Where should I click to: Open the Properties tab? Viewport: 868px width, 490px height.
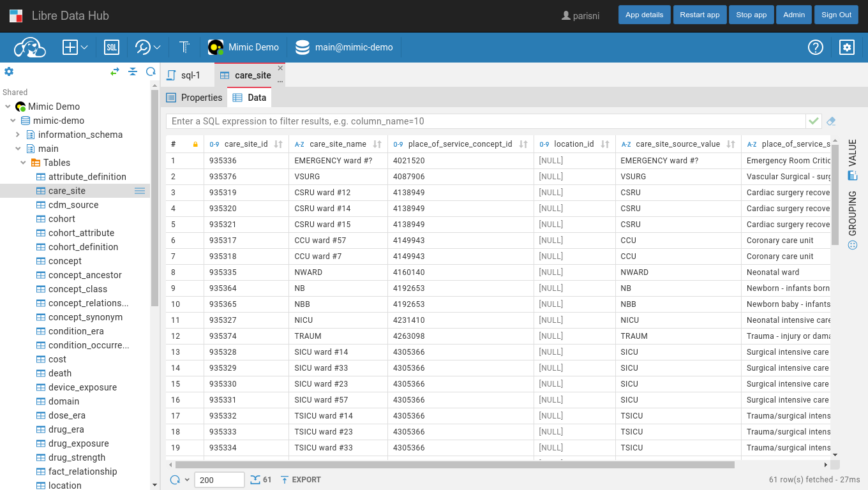pos(194,98)
